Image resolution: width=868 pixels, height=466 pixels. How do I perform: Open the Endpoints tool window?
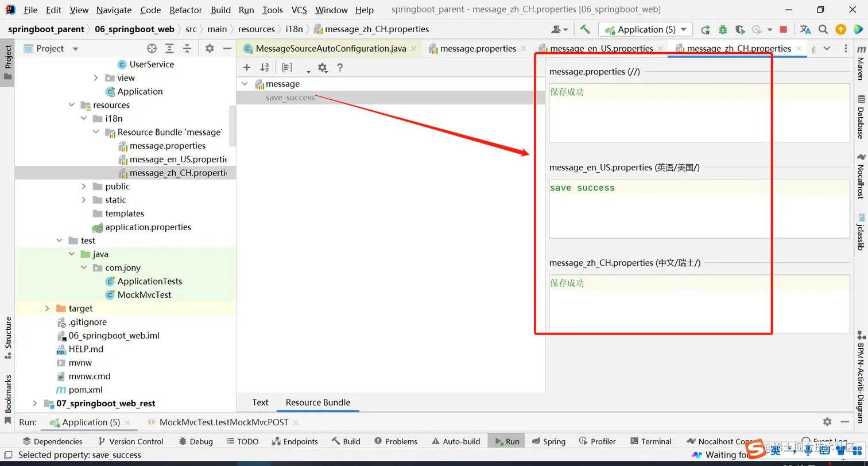[x=294, y=441]
